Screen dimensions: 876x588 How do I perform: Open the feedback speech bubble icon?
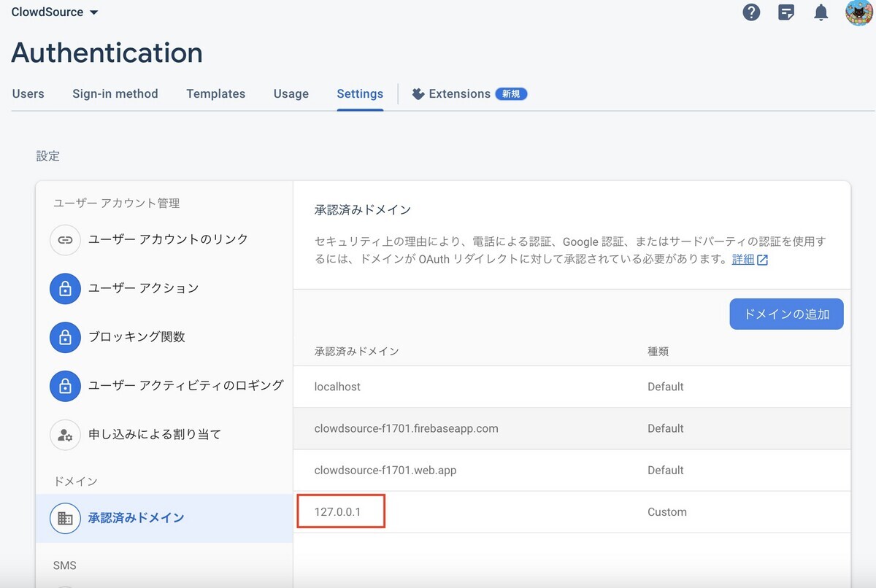pyautogui.click(x=786, y=12)
